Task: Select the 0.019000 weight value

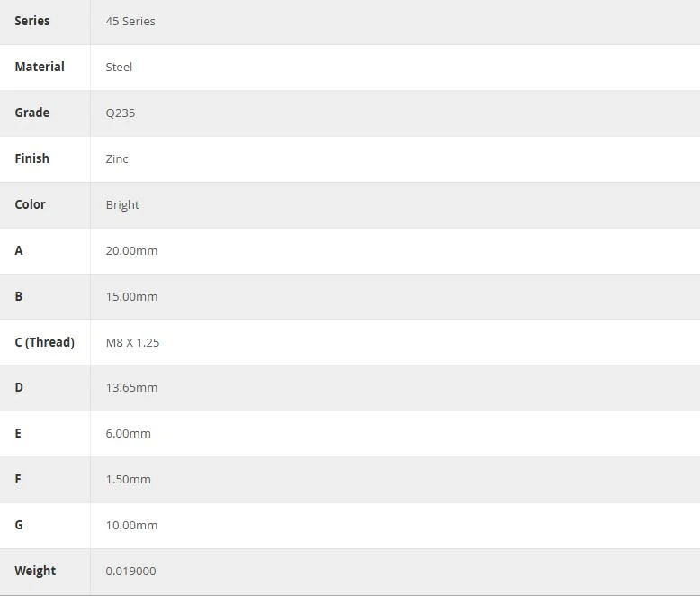Action: [130, 572]
